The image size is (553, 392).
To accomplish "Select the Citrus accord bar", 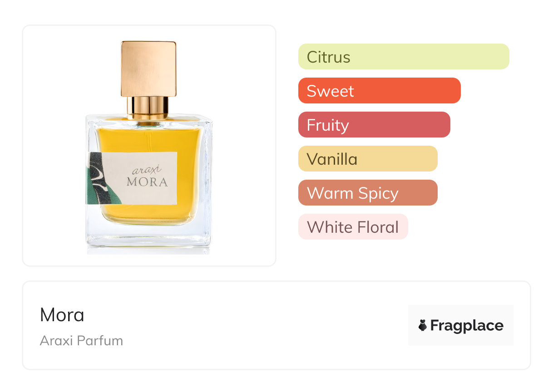I will click(404, 57).
